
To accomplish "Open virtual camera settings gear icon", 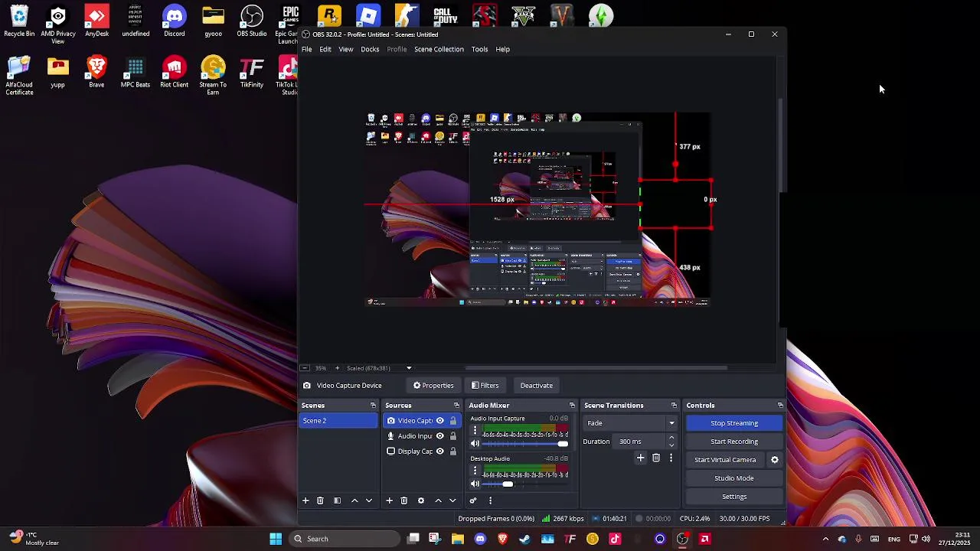I will coord(775,460).
